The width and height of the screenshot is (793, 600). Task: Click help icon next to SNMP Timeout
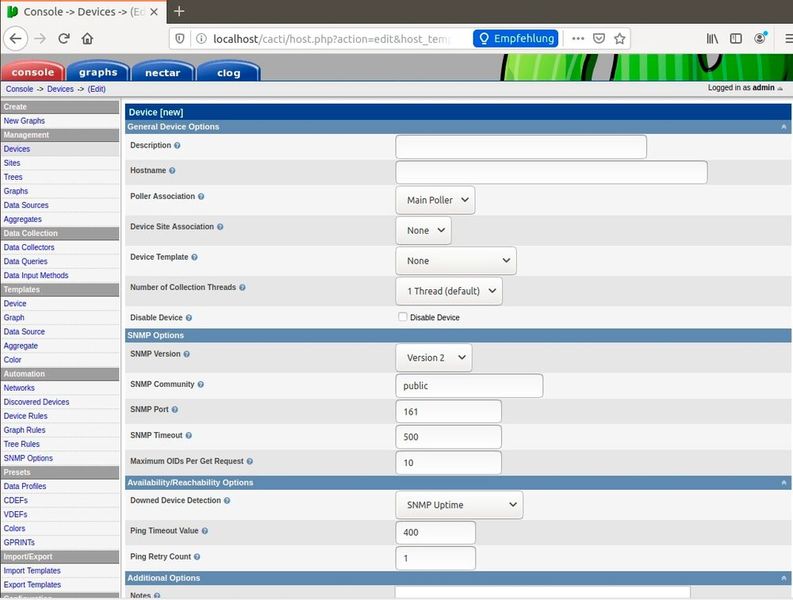point(189,435)
